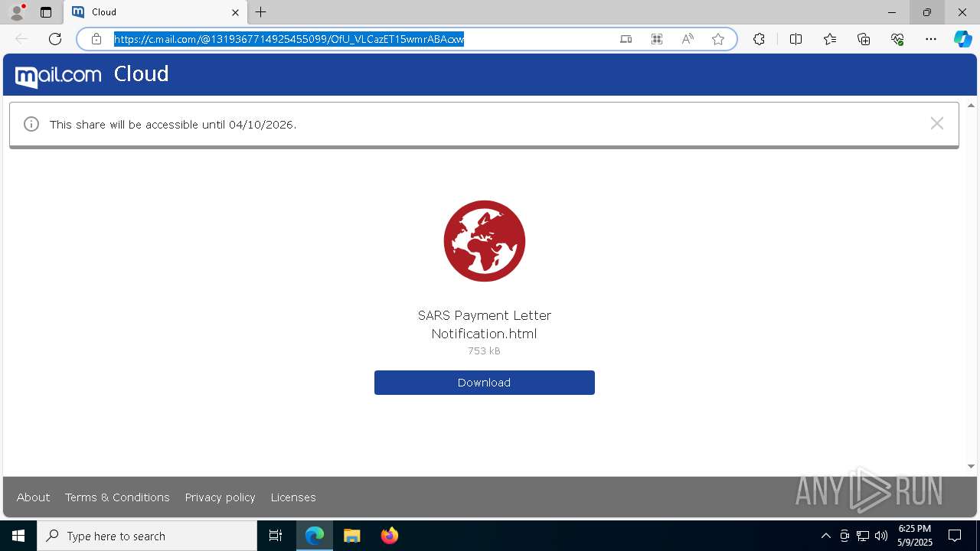Screen dimensions: 980x551
Task: Open the Favorites list icon
Action: 830,39
